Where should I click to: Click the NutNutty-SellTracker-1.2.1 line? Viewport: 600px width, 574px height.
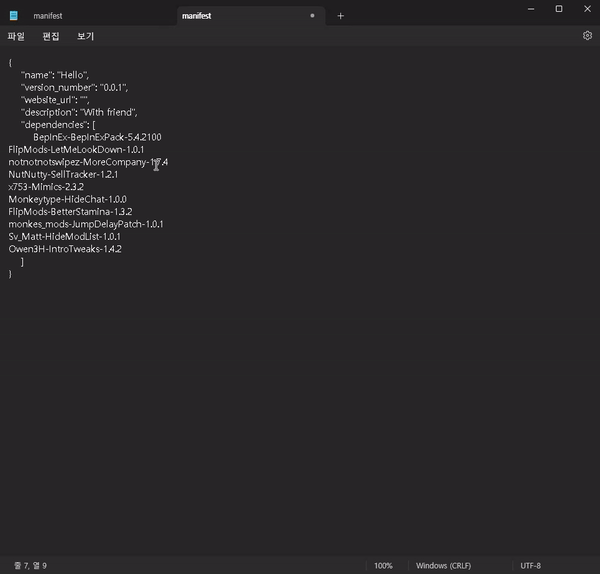(x=63, y=174)
